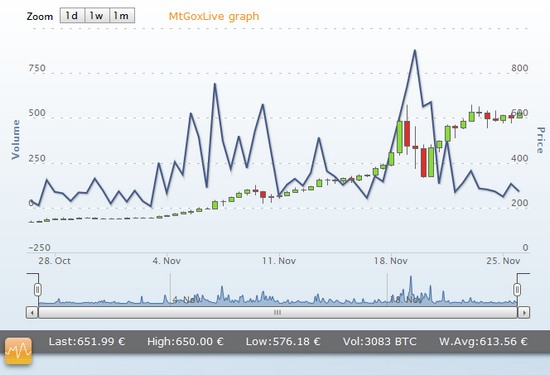
Task: Click the 25. Nov date label
Action: coord(503,261)
